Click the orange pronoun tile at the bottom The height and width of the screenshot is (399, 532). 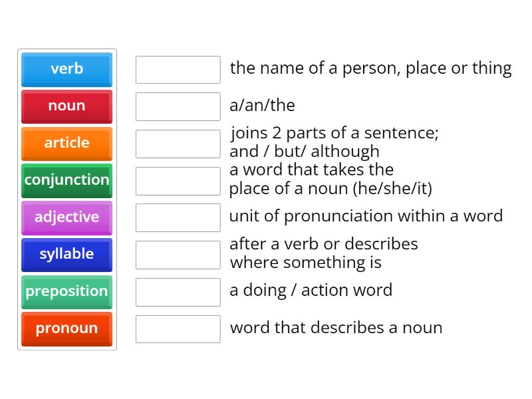click(66, 329)
